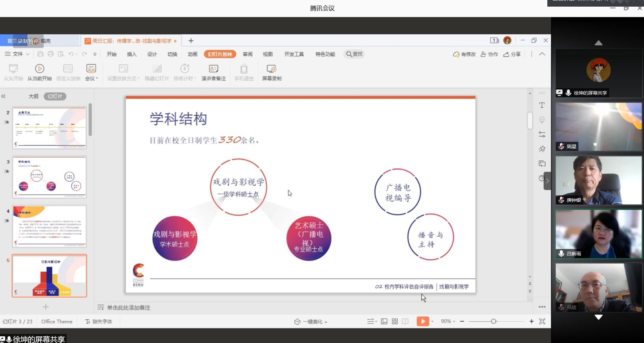The height and width of the screenshot is (343, 644).
Task: Open the 90% zoom level dropdown
Action: click(x=448, y=321)
